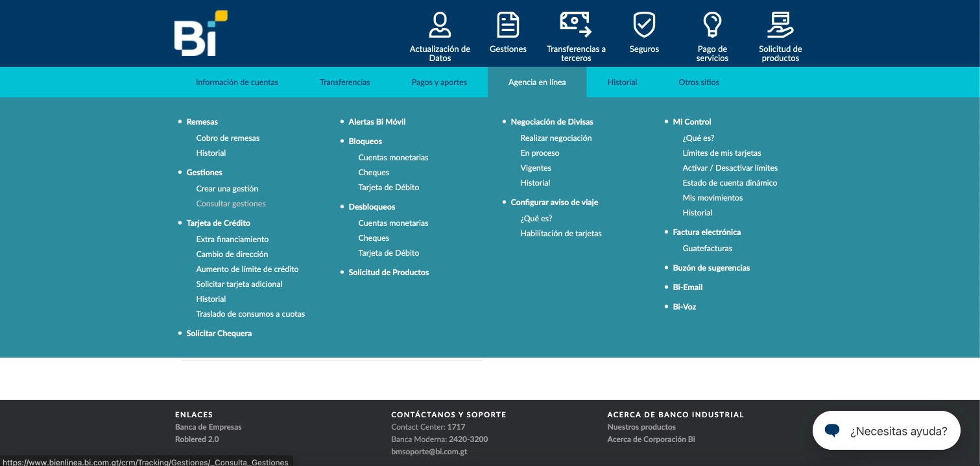The height and width of the screenshot is (466, 980).
Task: Open Cobro de remesas link
Action: tap(228, 138)
